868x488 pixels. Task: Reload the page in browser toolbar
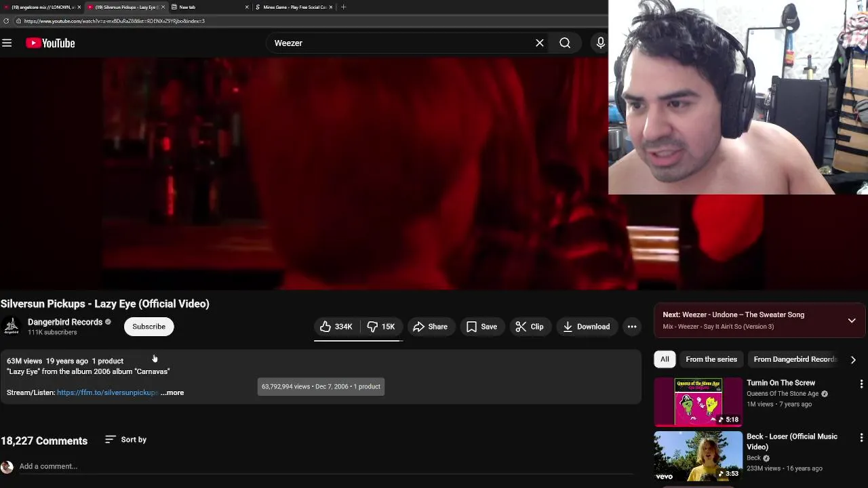[x=6, y=21]
